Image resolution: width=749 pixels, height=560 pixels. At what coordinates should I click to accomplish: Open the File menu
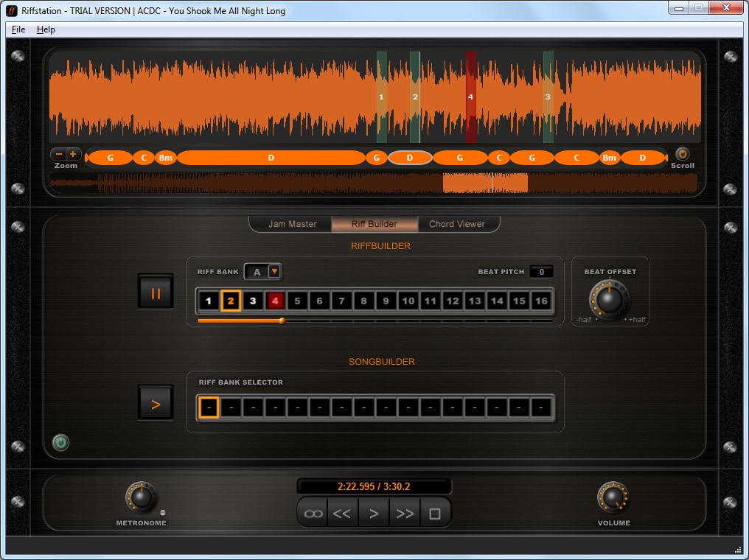coord(18,29)
